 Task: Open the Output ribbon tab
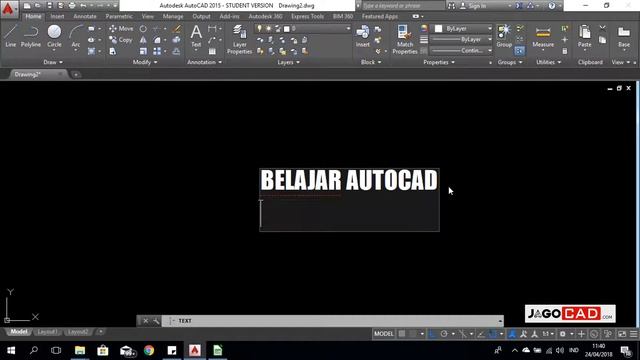click(x=201, y=16)
